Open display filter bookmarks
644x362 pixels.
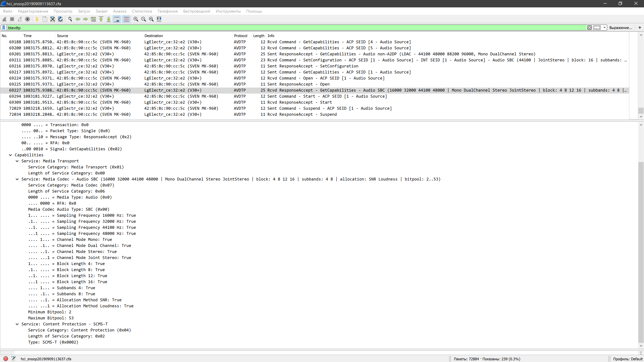click(4, 28)
